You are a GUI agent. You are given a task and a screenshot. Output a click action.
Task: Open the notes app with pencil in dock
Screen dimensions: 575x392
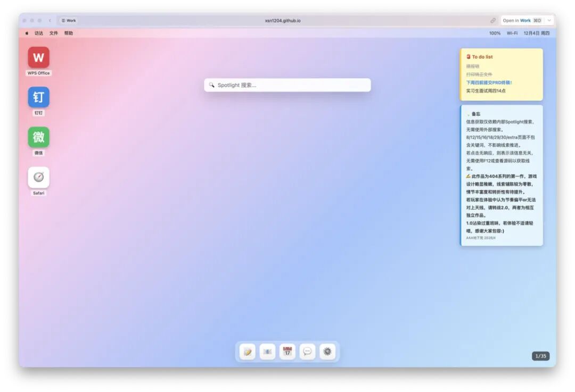pos(248,352)
